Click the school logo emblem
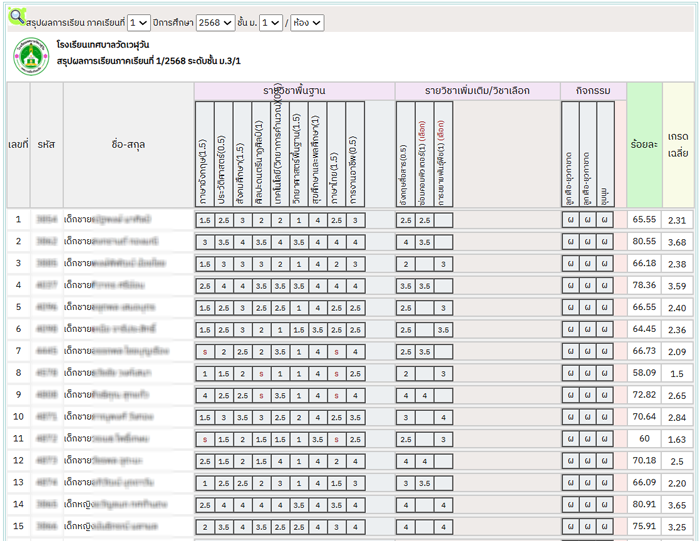 click(31, 57)
